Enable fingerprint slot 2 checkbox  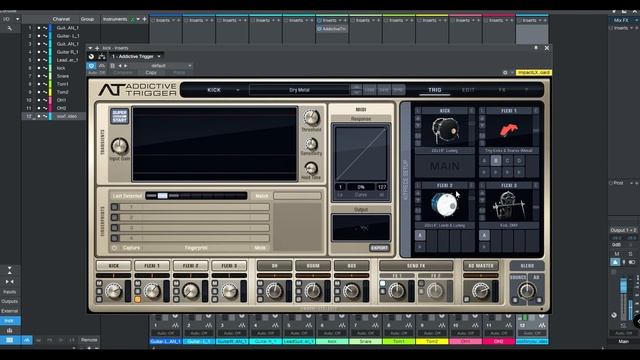pyautogui.click(x=115, y=218)
